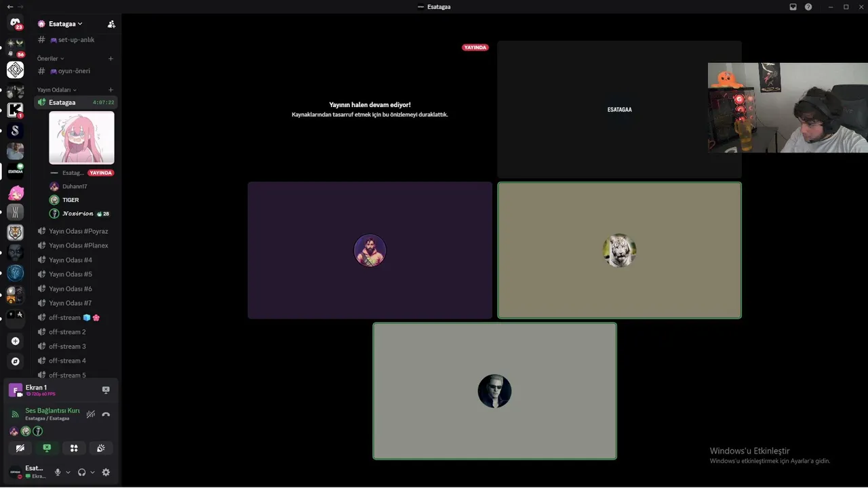Toggle the green screen share button
Viewport: 868px width, 488px height.
pyautogui.click(x=47, y=448)
